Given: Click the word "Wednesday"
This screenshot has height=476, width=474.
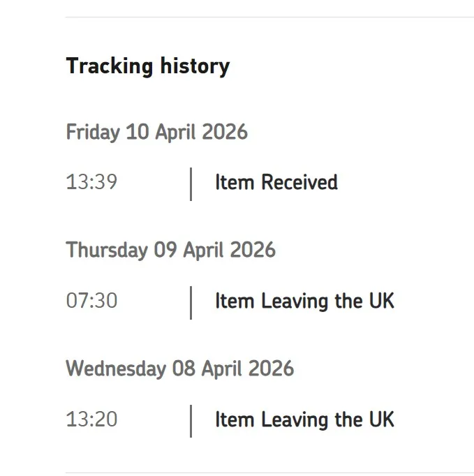Looking at the screenshot, I should click(x=116, y=369).
